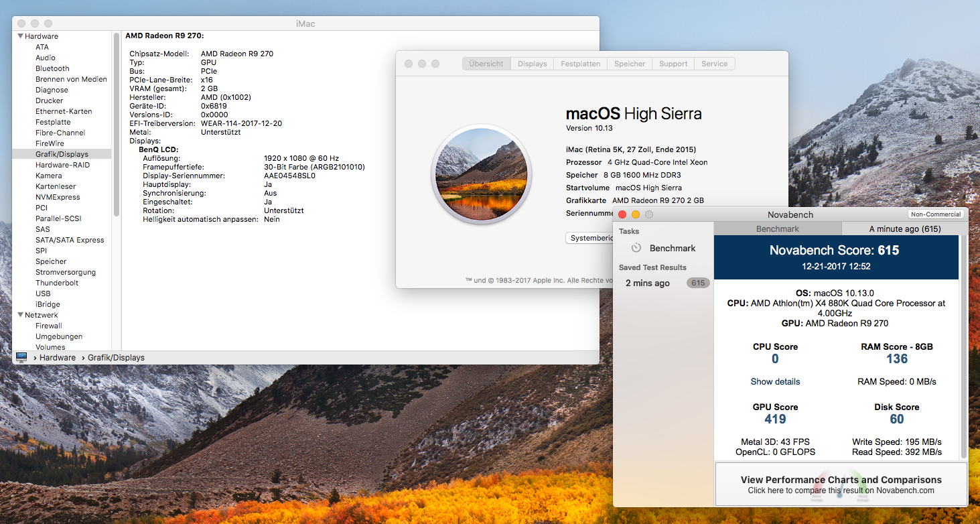Viewport: 980px width, 524px height.
Task: Select Speicher in the System Information sidebar
Action: [51, 261]
